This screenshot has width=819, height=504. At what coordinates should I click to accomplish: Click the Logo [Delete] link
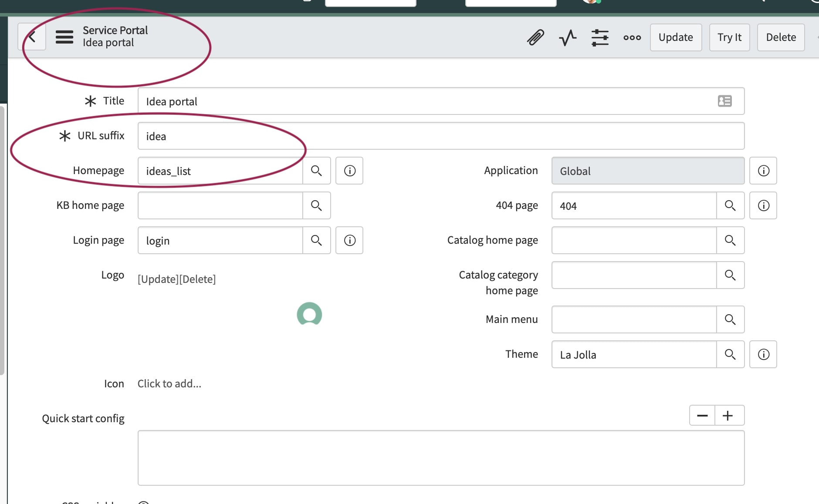[198, 279]
